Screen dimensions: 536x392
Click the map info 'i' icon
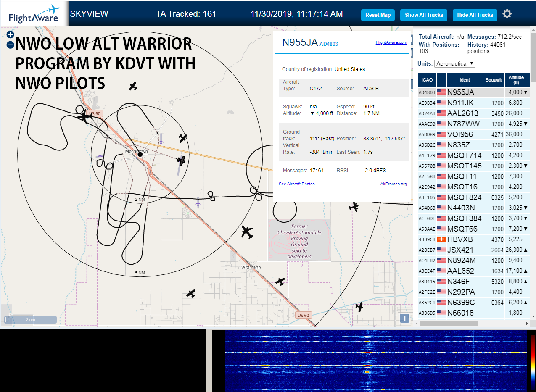(404, 318)
